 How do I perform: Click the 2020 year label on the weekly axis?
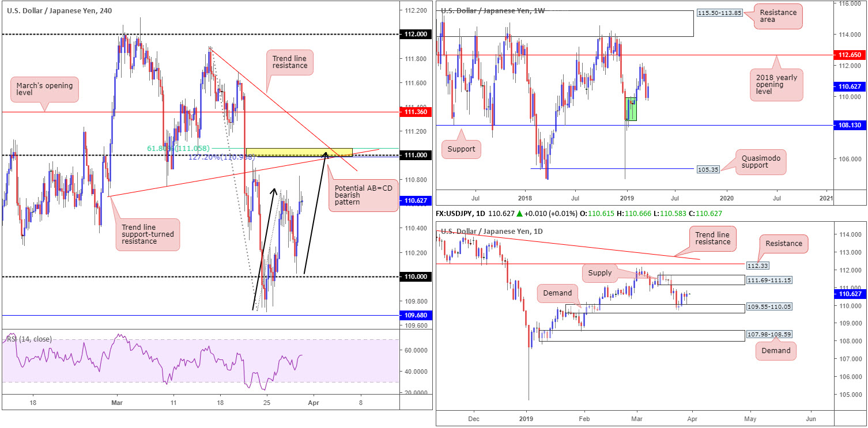(726, 197)
